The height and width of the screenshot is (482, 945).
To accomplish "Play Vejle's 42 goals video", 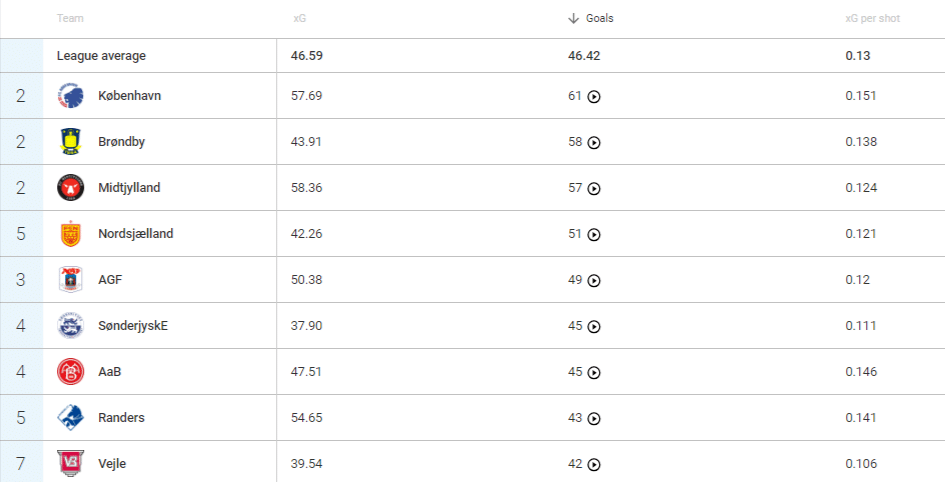I will point(594,464).
